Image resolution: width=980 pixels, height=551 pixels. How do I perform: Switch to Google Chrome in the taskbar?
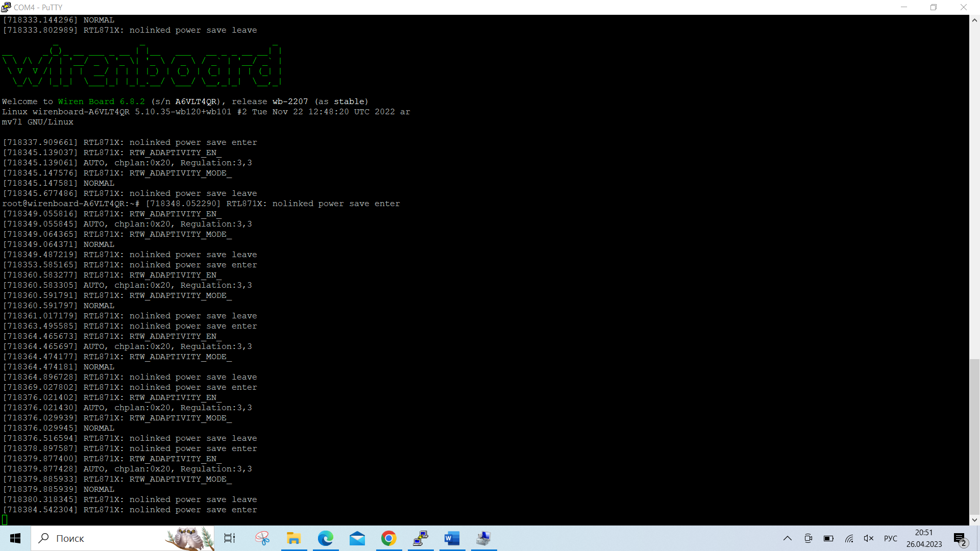[x=389, y=538]
